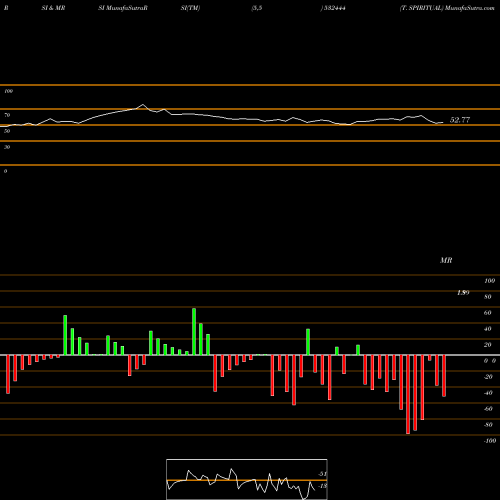Click the MR axis label -60
Image resolution: width=500 pixels, height=500 pixels.
tap(488, 409)
